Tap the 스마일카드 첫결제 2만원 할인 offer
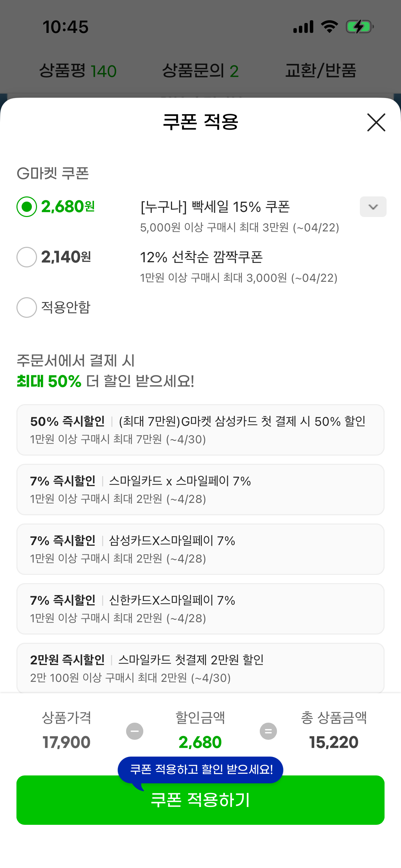401x868 pixels. click(x=200, y=668)
